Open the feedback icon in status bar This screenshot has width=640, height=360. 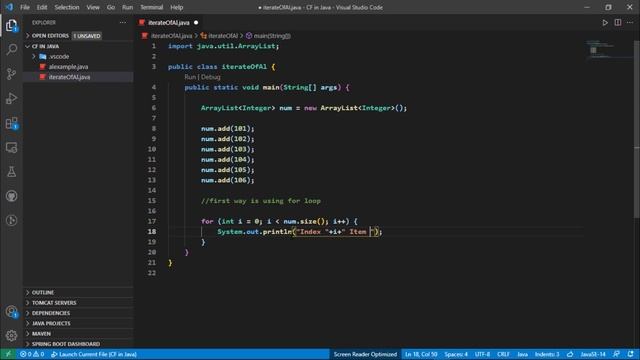click(x=616, y=354)
